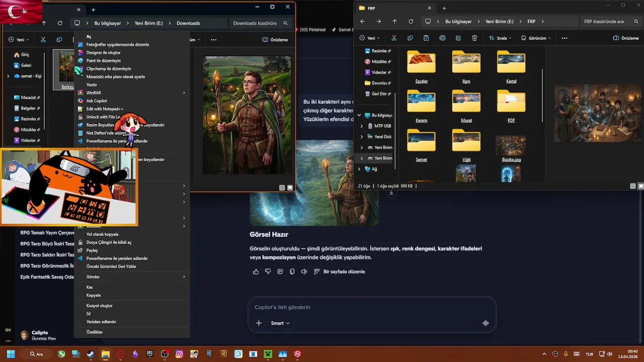Open taskbar search box labeled Ara
This screenshot has width=644, height=362.
tap(36, 354)
